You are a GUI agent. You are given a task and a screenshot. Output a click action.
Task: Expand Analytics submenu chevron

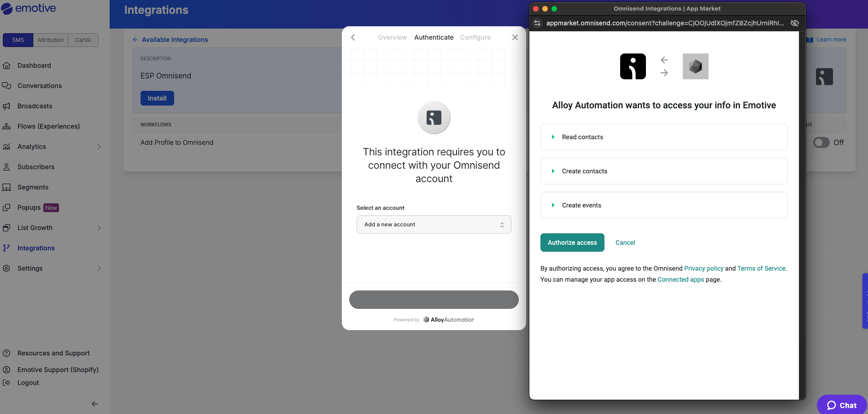click(99, 147)
